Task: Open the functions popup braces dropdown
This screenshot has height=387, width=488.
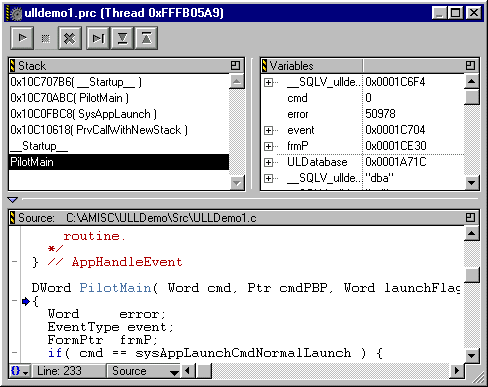Action: (x=20, y=371)
